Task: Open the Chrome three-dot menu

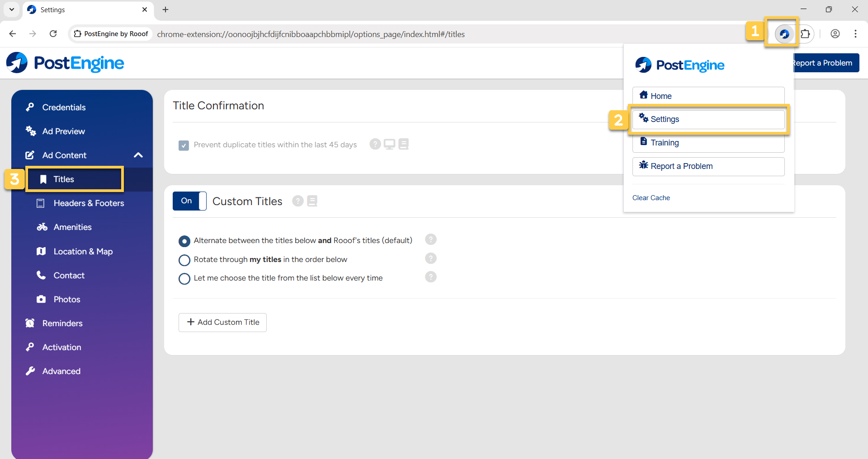Action: pos(855,34)
